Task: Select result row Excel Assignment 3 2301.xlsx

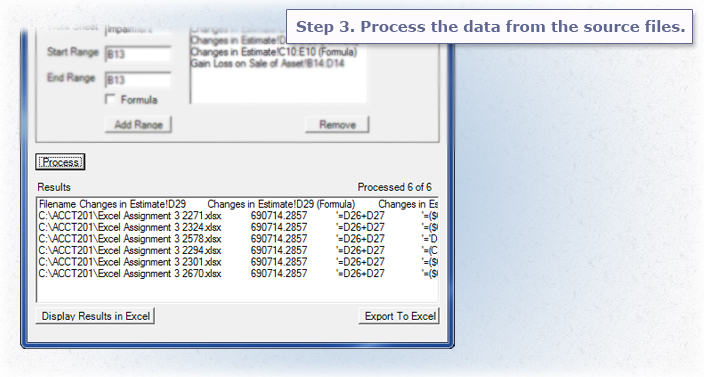Action: 238,262
